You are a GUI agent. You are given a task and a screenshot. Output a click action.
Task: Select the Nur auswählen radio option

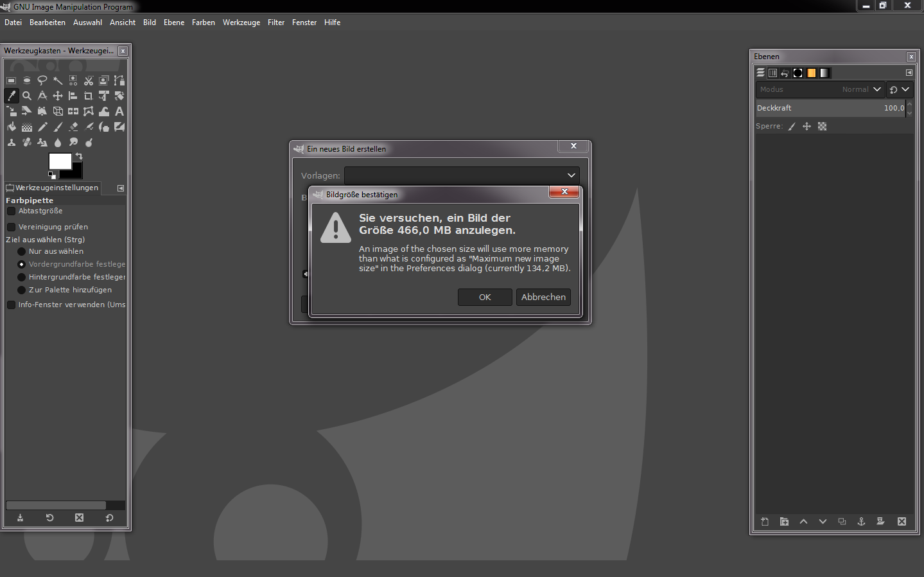21,251
